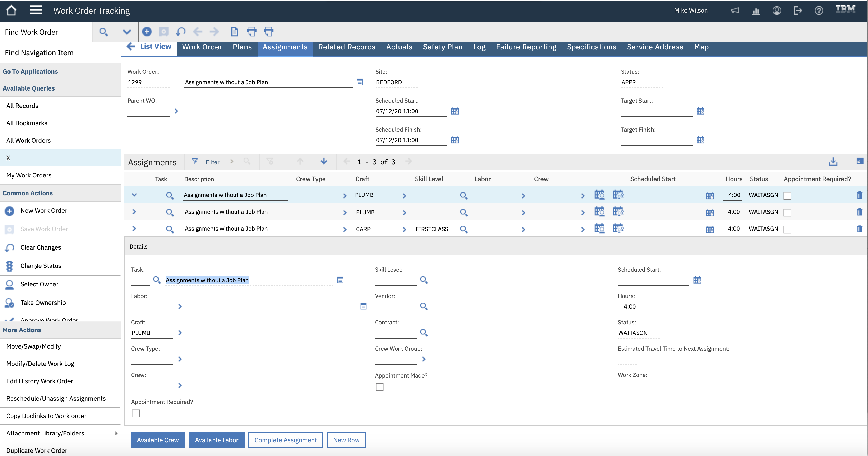
Task: Toggle Appointment Made checkbox in Details
Action: pos(380,387)
